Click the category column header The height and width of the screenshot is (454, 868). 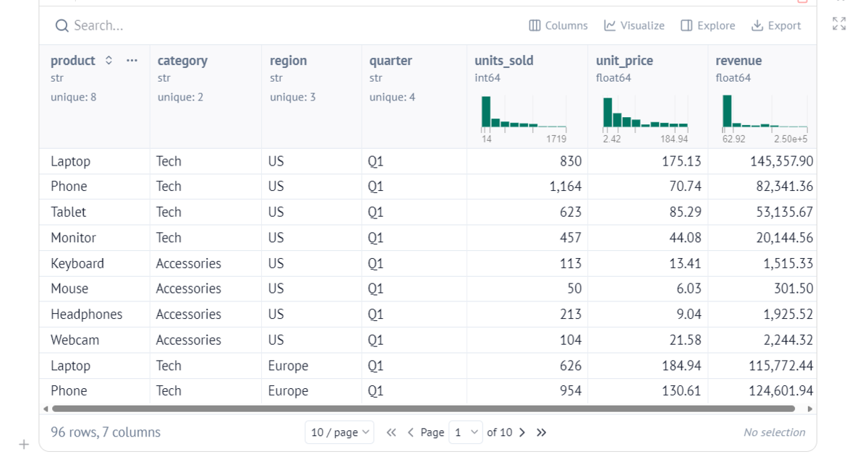pos(182,61)
